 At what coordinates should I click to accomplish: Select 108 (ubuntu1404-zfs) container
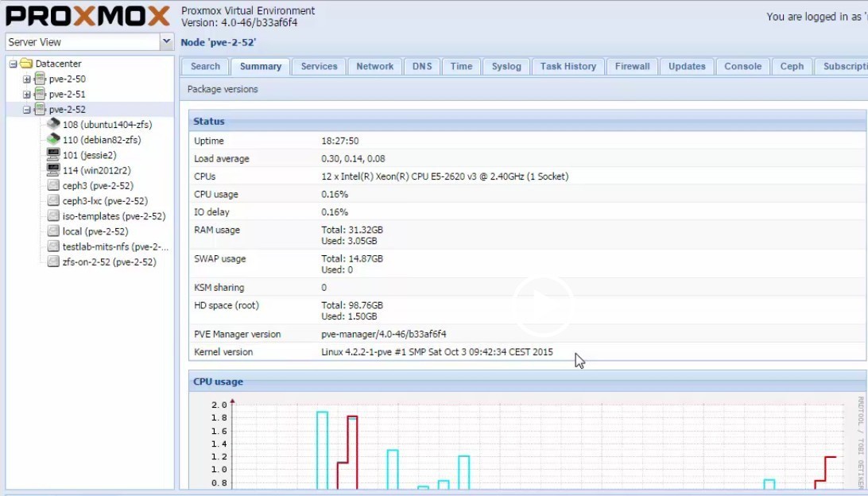click(107, 125)
